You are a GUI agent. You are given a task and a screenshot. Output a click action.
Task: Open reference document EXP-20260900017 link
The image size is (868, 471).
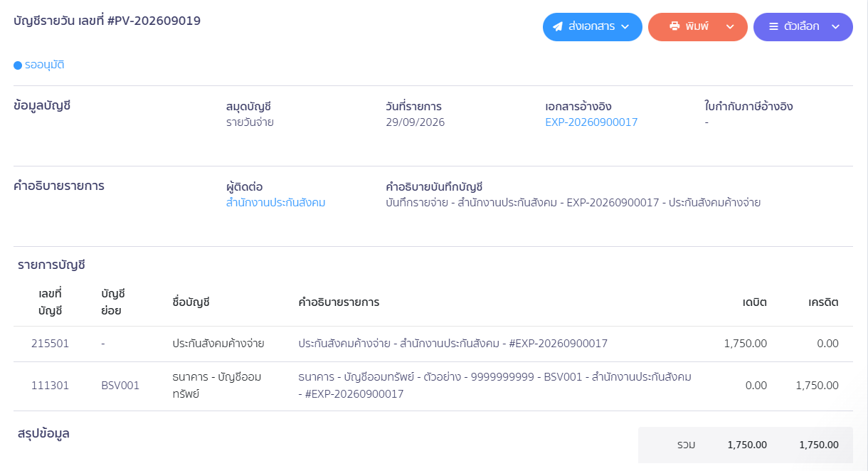coord(591,122)
